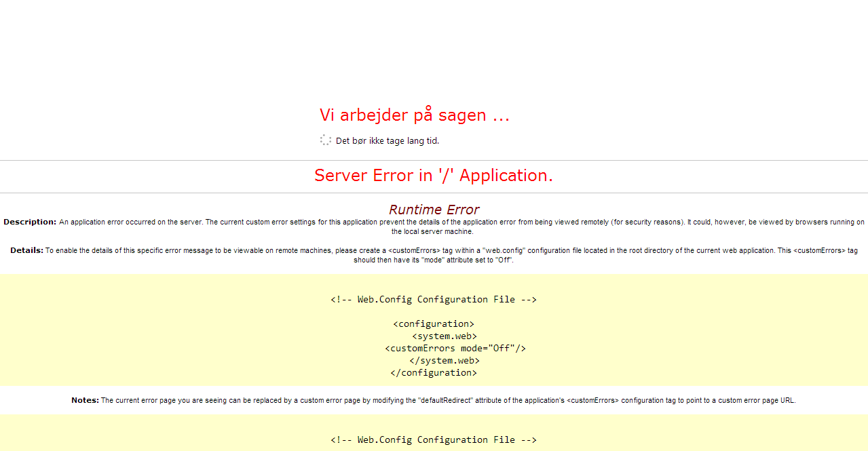
Task: Click the closing '</configuration>' tag line
Action: pyautogui.click(x=434, y=372)
